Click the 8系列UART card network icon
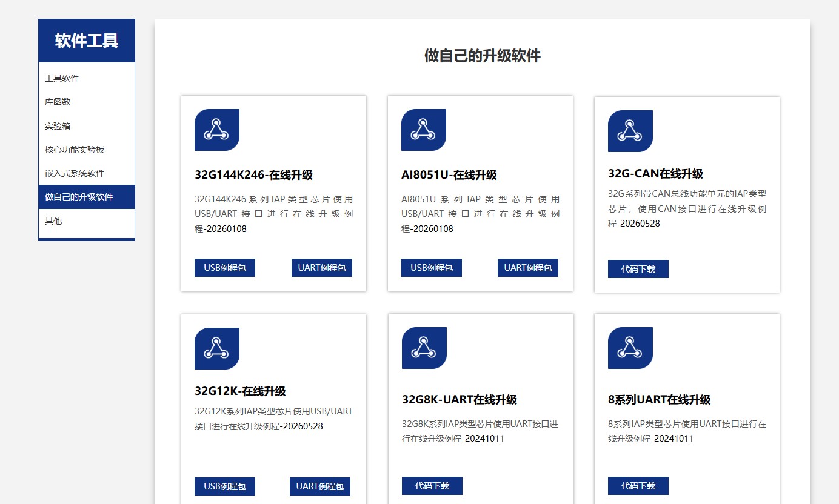The image size is (839, 504). pos(630,348)
